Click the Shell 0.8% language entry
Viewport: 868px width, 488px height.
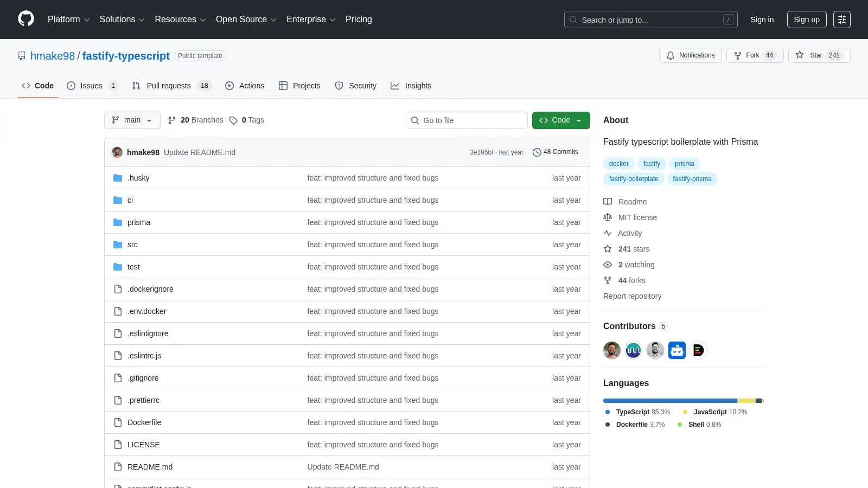pyautogui.click(x=699, y=425)
